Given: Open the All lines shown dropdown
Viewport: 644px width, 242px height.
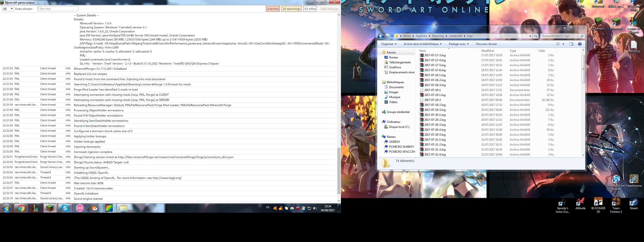Looking at the screenshot, I should point(8,9).
